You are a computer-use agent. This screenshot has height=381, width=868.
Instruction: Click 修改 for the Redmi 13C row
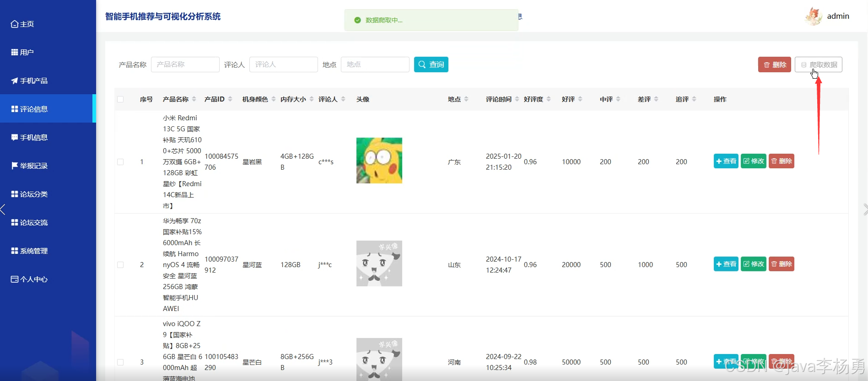(754, 161)
